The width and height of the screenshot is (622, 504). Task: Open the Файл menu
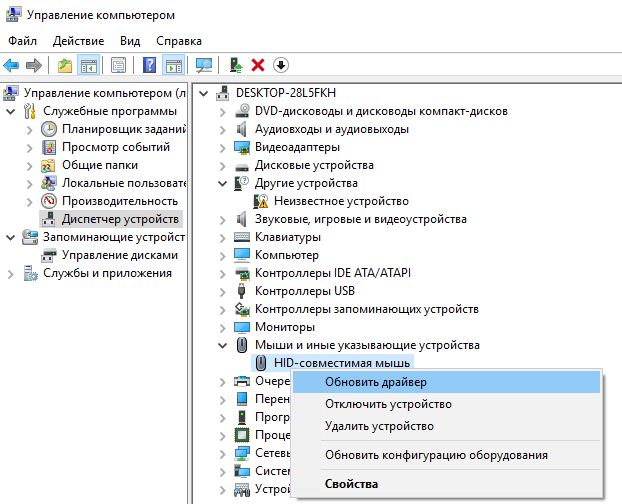point(22,41)
